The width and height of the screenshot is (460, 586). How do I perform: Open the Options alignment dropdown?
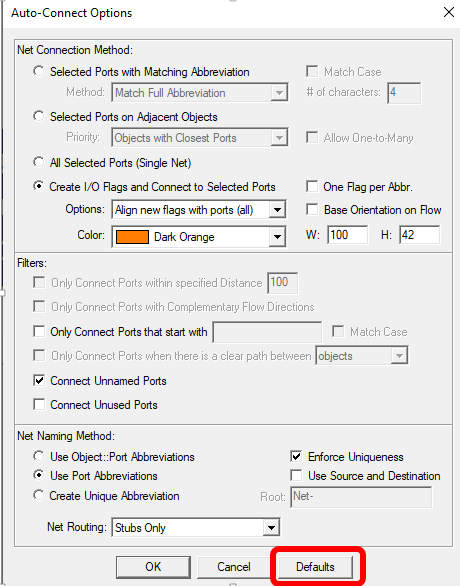point(199,210)
